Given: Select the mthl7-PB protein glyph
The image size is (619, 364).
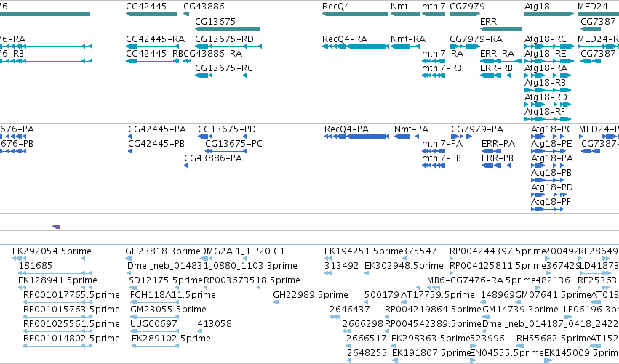Looking at the screenshot, I should tap(434, 166).
